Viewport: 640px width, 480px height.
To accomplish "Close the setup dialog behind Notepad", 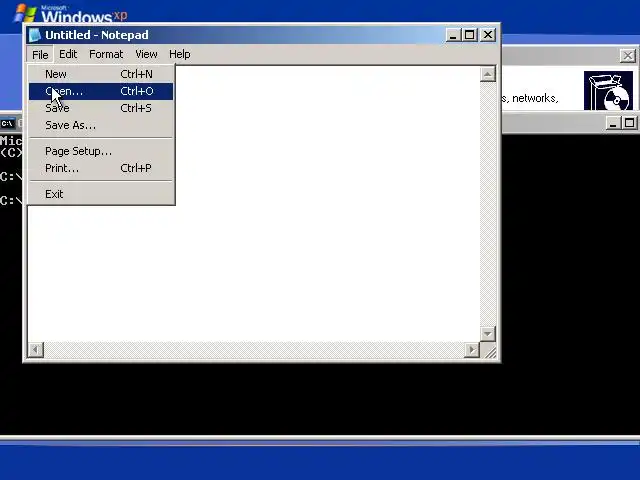I will pyautogui.click(x=628, y=56).
